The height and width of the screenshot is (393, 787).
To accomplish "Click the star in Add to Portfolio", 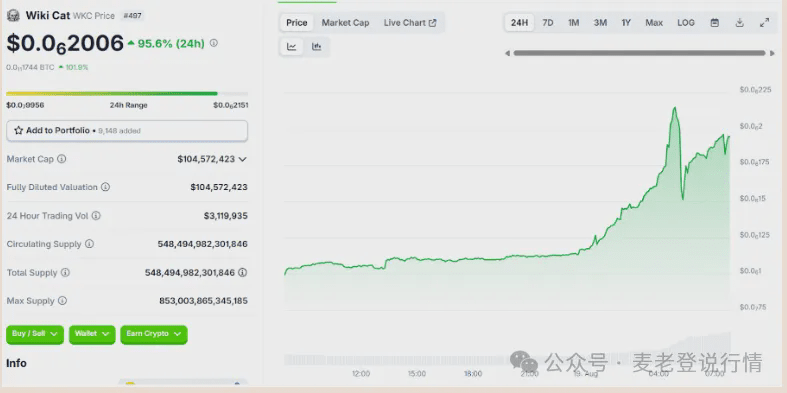I will [19, 130].
